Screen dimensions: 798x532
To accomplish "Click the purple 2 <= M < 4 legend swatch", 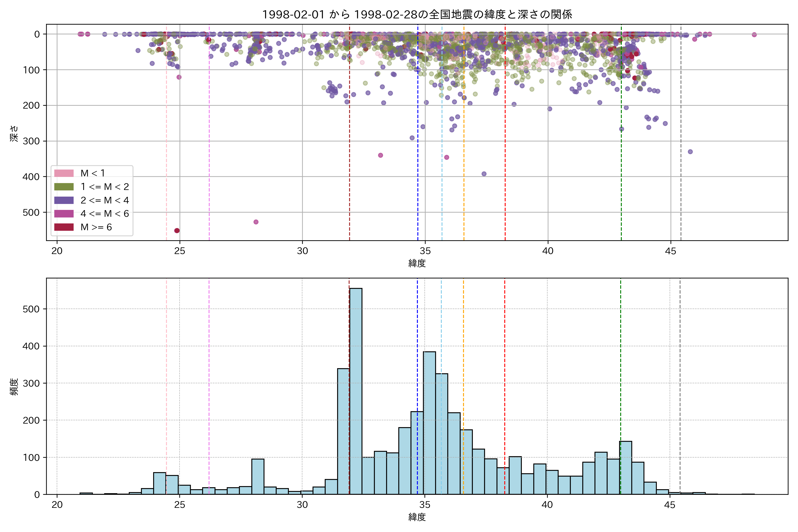I will coord(64,200).
